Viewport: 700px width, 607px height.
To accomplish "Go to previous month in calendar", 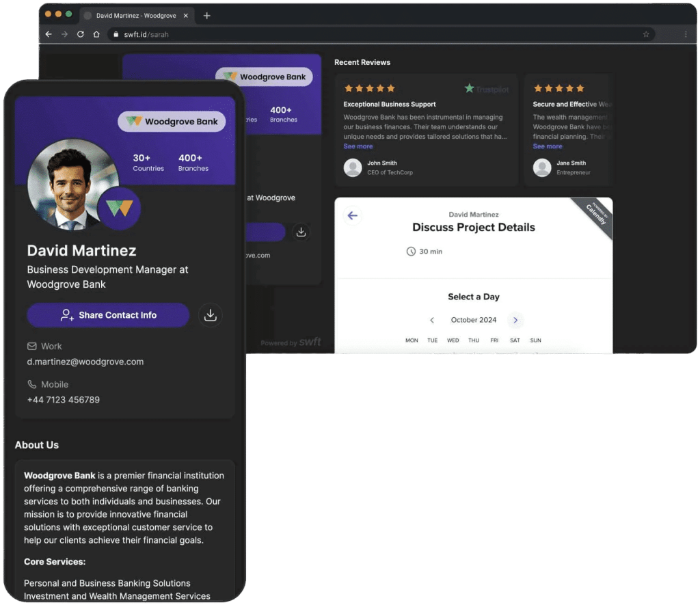I will pos(432,321).
